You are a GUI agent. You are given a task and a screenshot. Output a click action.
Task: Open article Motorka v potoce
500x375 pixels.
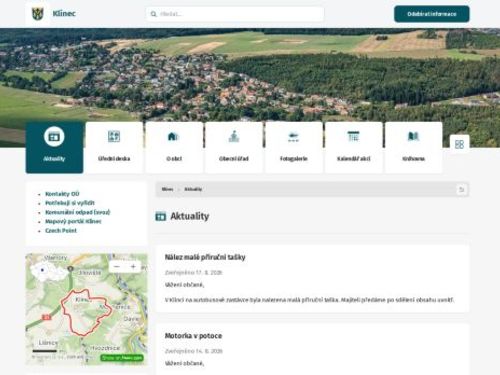coord(193,336)
